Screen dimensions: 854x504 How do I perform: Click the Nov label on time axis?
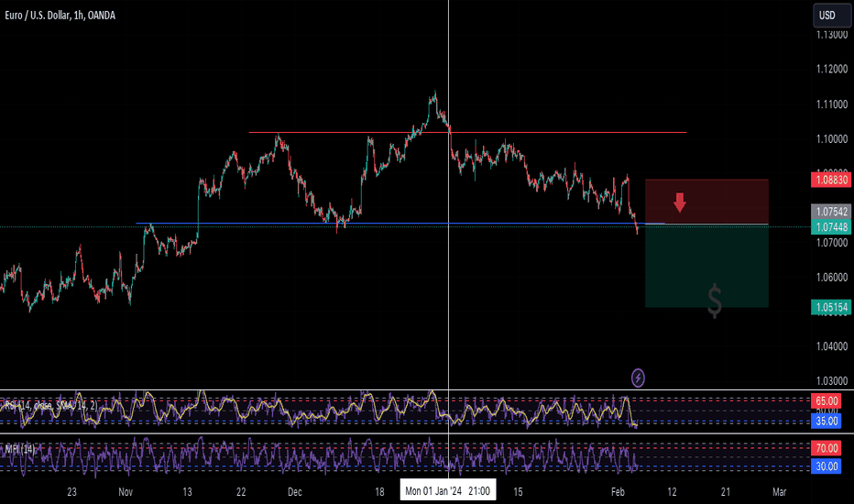click(x=126, y=491)
